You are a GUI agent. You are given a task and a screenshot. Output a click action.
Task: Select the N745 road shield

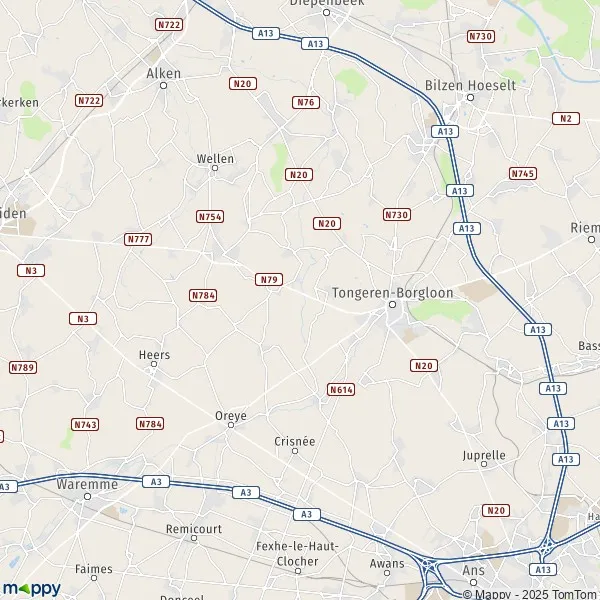(523, 174)
